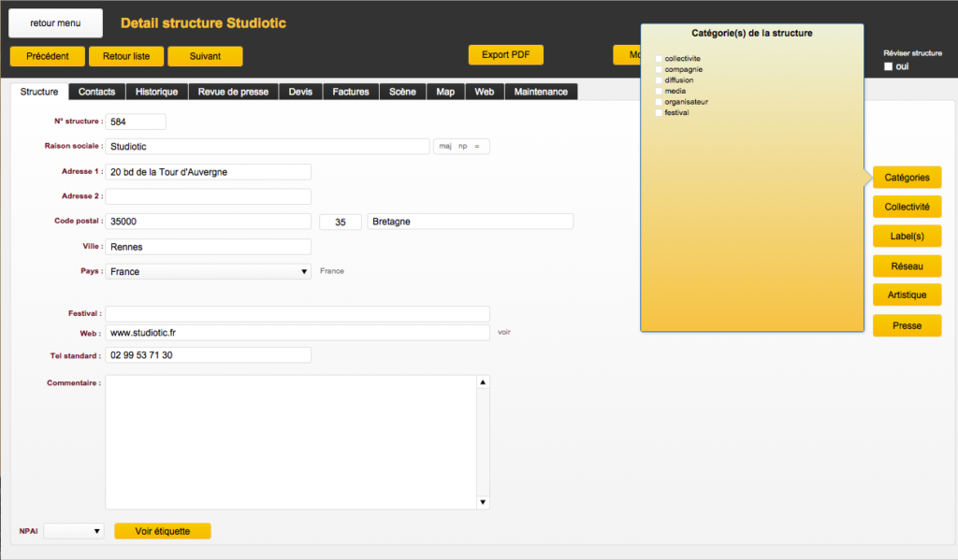
Task: Check the collectivite category checkbox
Action: point(659,59)
